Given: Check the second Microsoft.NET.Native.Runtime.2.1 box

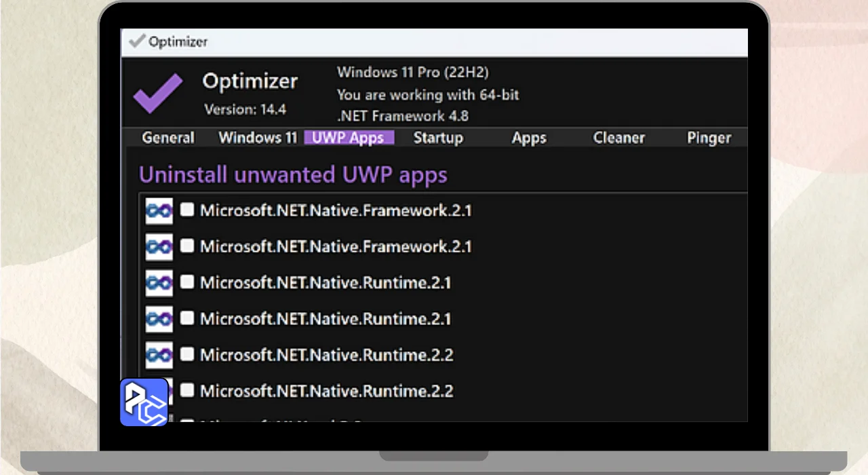Looking at the screenshot, I should (187, 318).
